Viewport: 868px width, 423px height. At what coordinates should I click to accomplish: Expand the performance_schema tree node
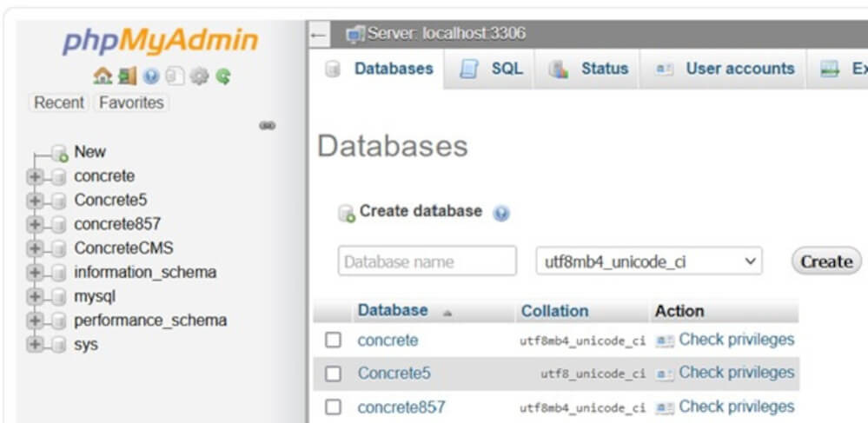[x=35, y=321]
